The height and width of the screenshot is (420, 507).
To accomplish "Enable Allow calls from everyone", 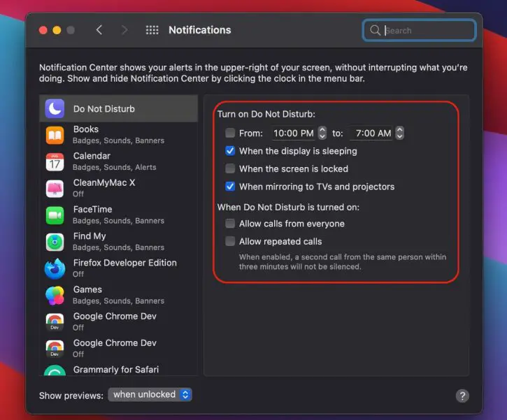I will [x=230, y=223].
